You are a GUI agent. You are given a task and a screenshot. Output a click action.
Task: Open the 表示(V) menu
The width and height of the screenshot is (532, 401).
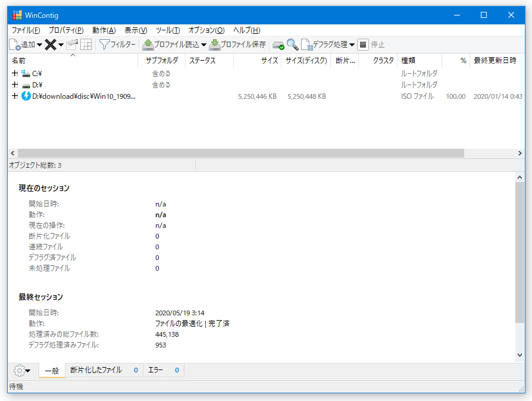point(136,30)
